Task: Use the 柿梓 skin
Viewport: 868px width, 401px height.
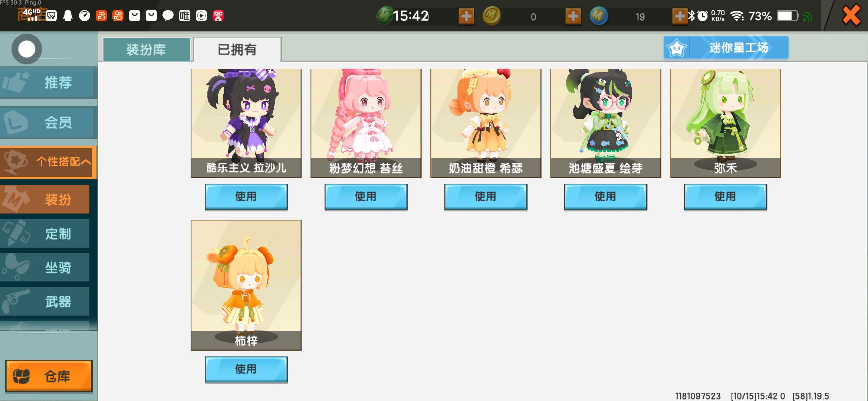Action: [246, 369]
